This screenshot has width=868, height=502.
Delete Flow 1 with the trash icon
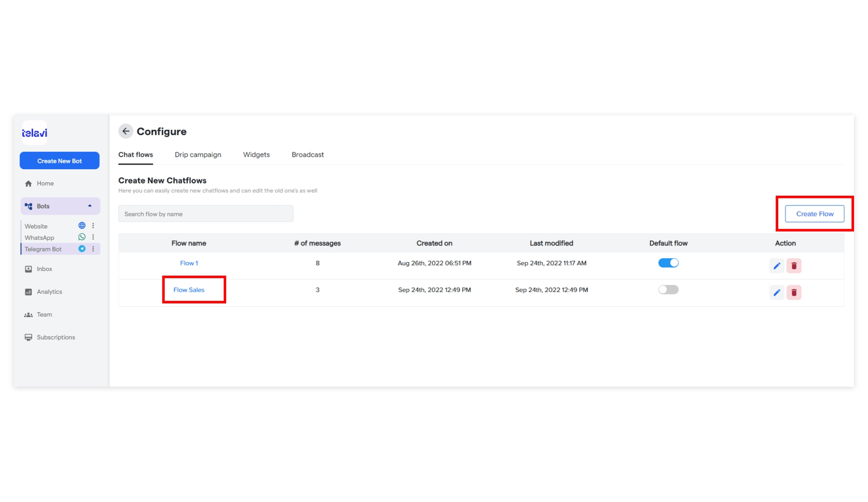click(794, 266)
